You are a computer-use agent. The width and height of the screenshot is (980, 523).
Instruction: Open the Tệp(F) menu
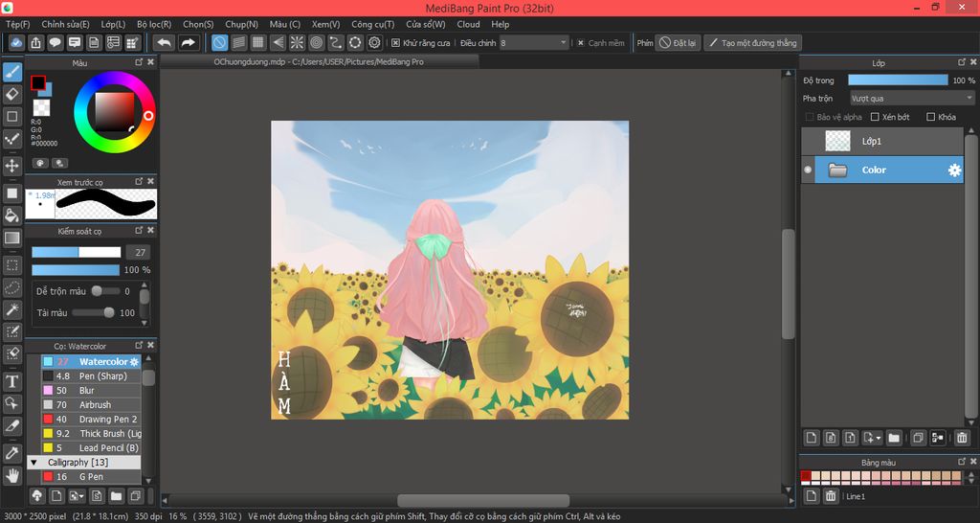click(17, 24)
